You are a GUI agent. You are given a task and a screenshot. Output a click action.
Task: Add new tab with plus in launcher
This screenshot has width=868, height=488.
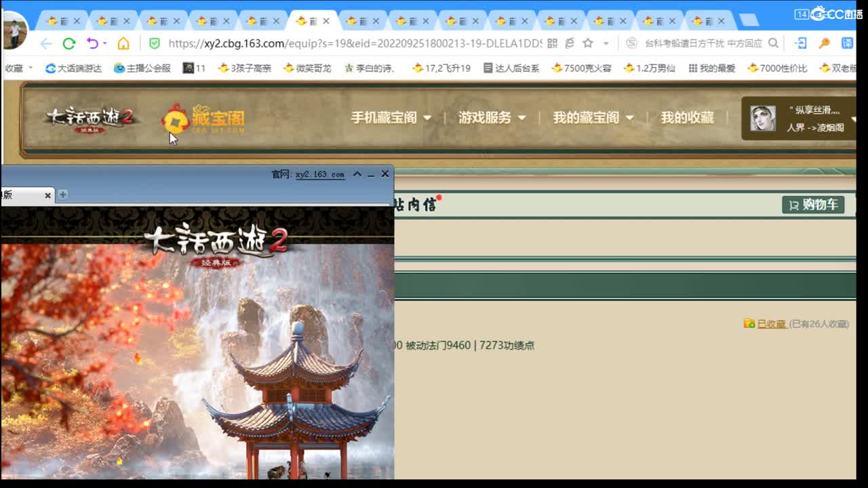tap(62, 195)
